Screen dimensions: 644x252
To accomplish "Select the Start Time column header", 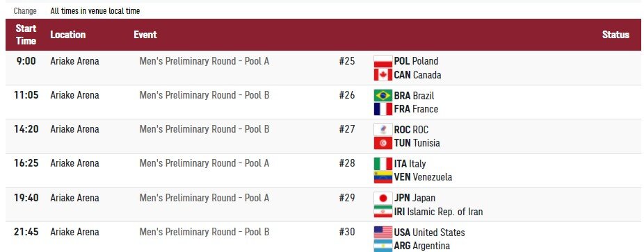I will [26, 35].
